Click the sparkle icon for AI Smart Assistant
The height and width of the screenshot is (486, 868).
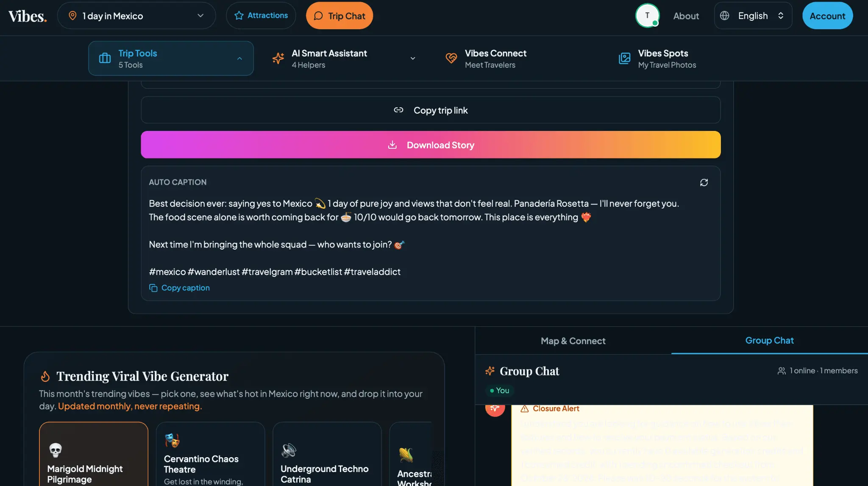point(278,58)
